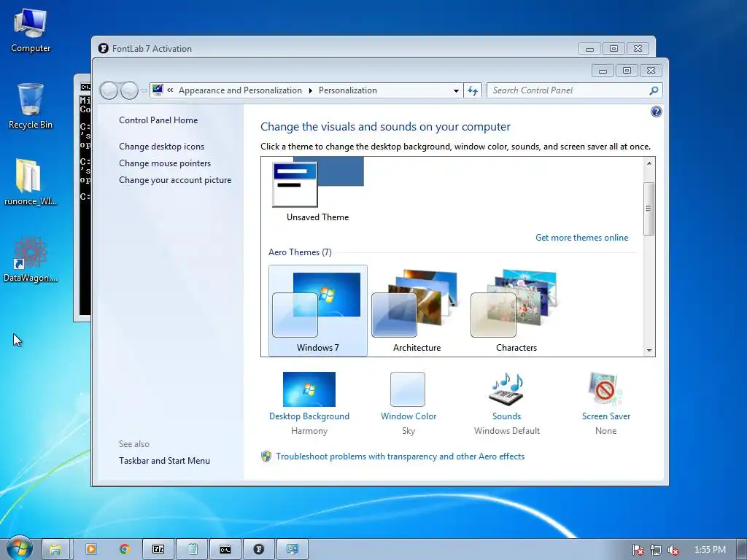The height and width of the screenshot is (560, 747).
Task: Open Windows Media Player taskbar icon
Action: 90,550
